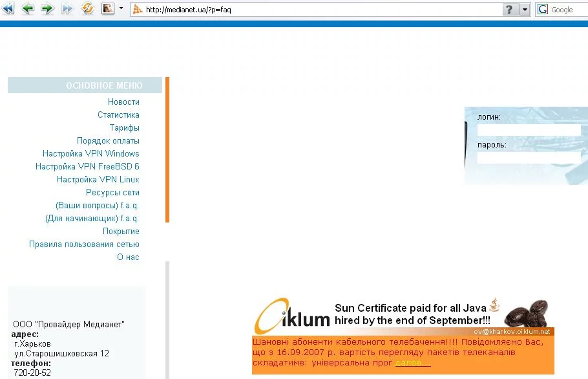Click the site favicon in address bar
588x379 pixels.
point(138,10)
